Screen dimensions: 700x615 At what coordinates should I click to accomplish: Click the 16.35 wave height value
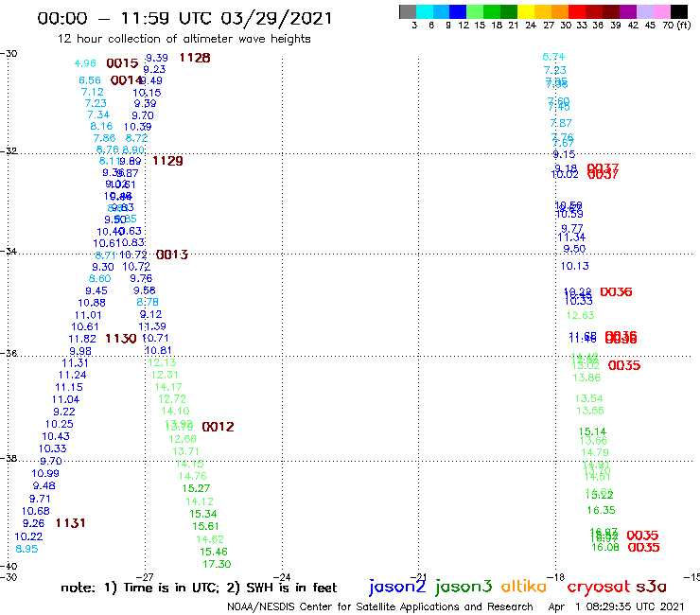601,510
